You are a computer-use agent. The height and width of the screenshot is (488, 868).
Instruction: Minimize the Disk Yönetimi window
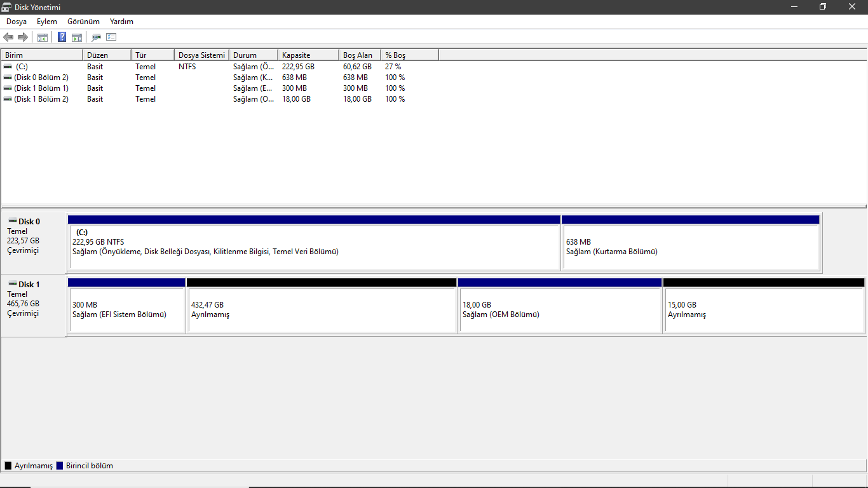(794, 6)
